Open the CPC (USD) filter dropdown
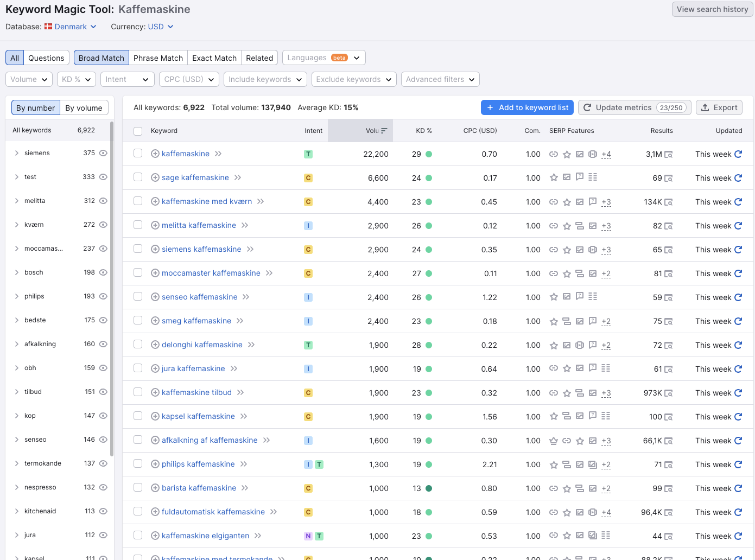Screen dimensions: 755x560 pyautogui.click(x=189, y=79)
